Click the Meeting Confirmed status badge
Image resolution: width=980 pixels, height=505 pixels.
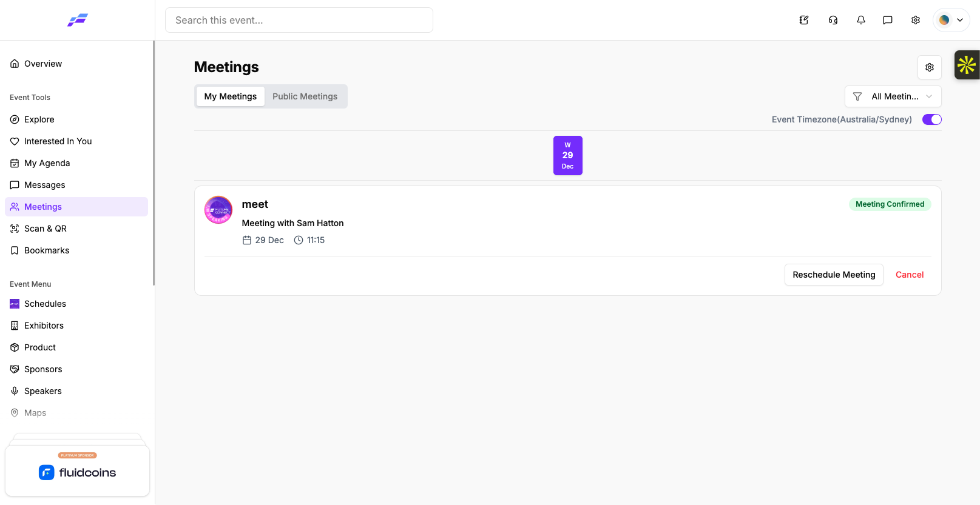click(x=890, y=204)
